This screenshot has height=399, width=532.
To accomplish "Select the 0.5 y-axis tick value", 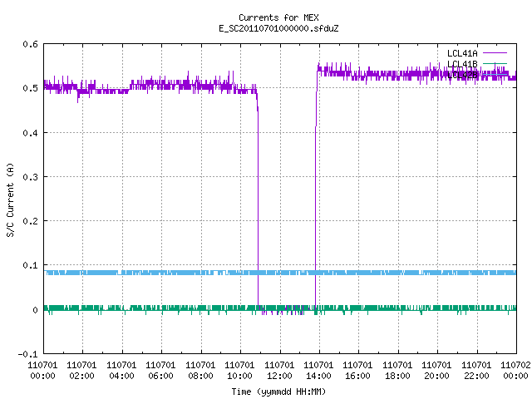I will point(30,88).
